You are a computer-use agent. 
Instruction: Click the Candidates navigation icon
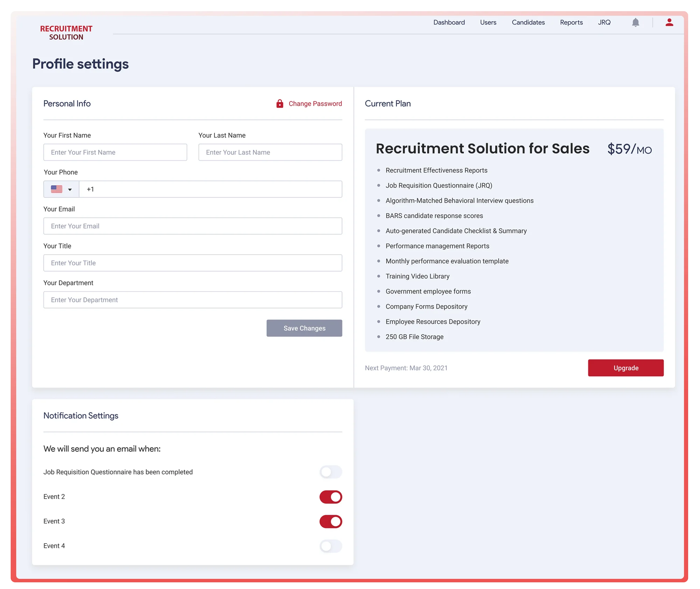tap(527, 23)
